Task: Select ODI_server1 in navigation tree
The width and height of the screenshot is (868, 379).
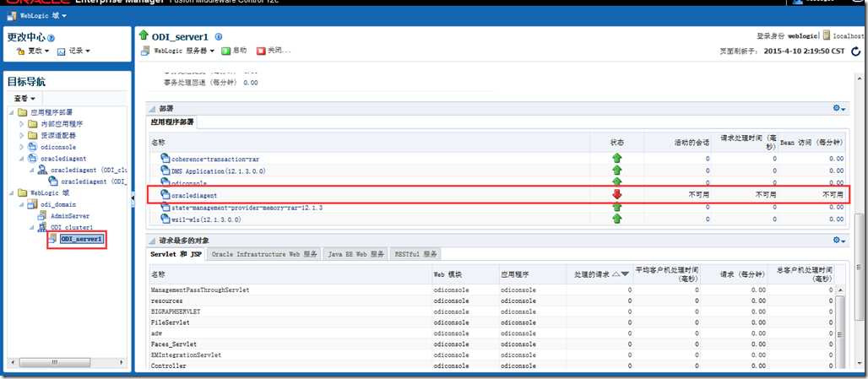Action: click(81, 239)
